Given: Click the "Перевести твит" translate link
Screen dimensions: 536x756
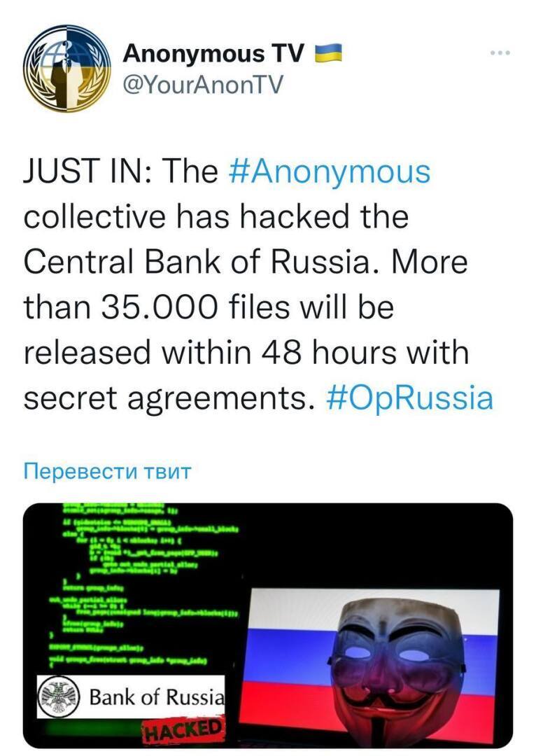Looking at the screenshot, I should pos(107,471).
